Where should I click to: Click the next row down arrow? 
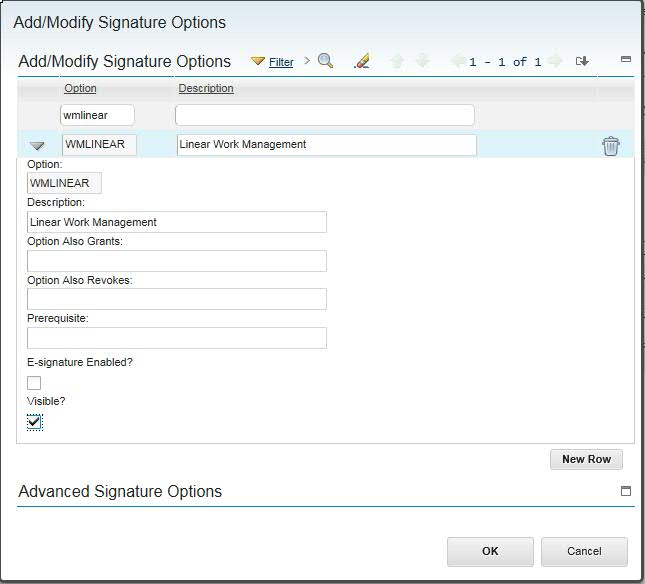pyautogui.click(x=422, y=61)
